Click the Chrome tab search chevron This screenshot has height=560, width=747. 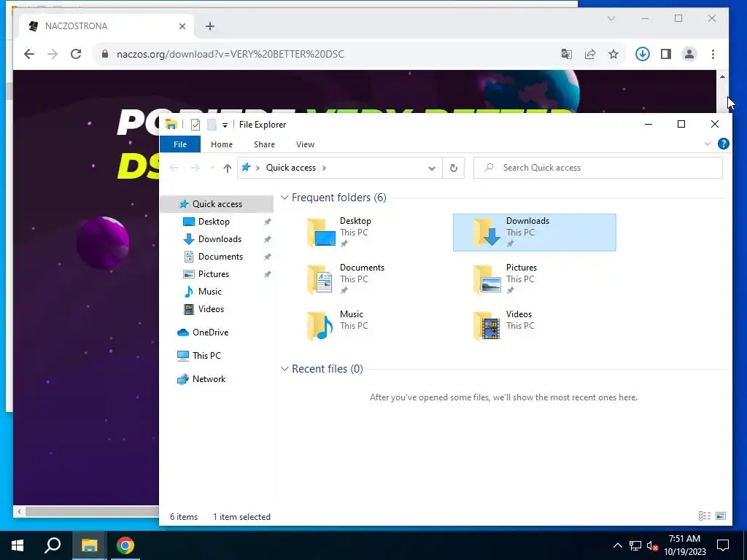[x=611, y=18]
